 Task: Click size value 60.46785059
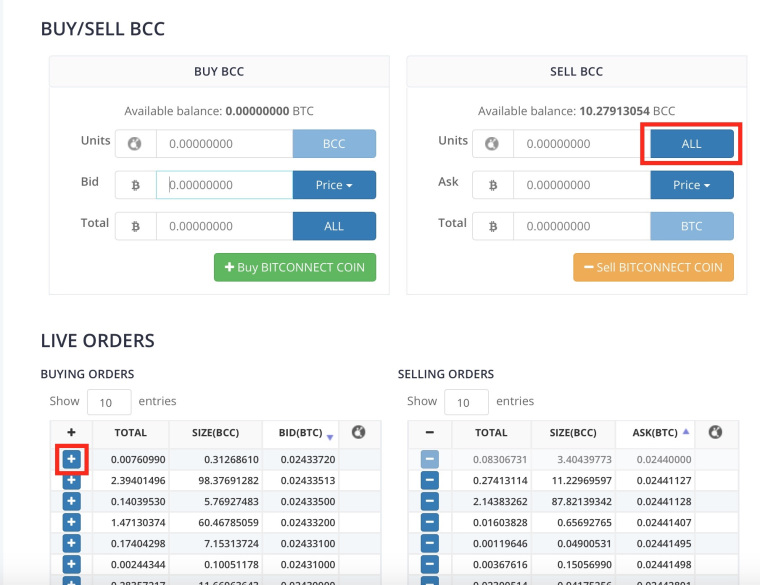(228, 522)
